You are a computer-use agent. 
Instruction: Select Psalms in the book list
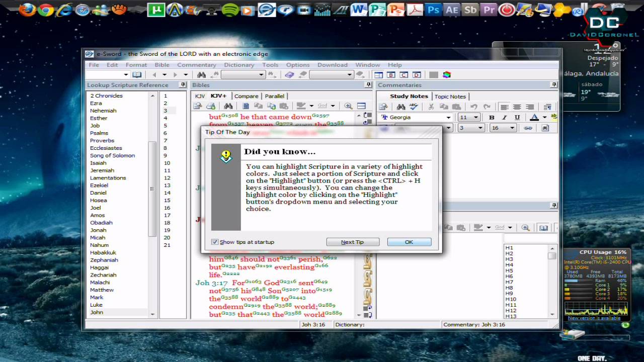click(x=99, y=133)
